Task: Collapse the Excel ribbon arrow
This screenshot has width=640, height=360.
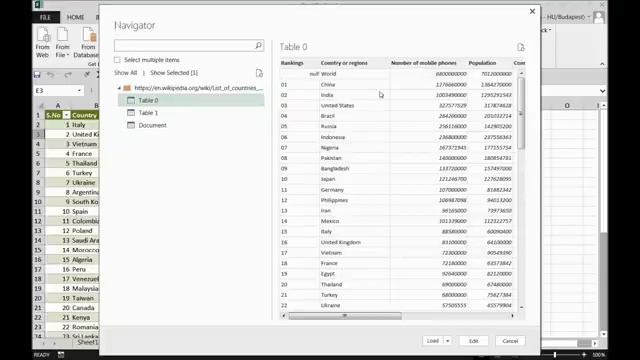Action: [602, 64]
